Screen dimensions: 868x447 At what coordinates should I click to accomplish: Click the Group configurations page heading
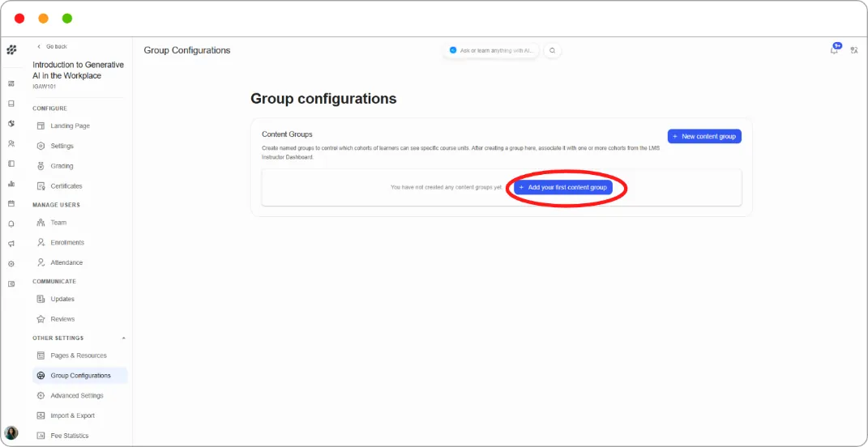tap(323, 99)
